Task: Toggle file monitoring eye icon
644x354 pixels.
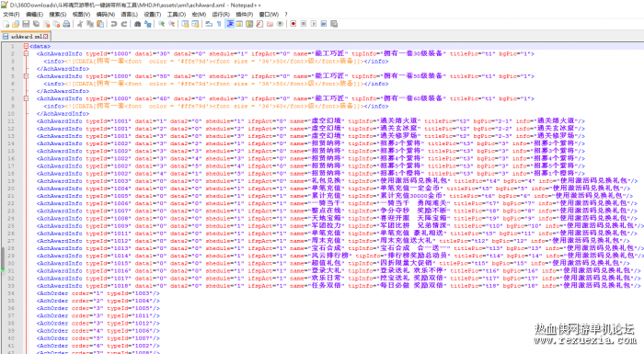Action: click(280, 24)
